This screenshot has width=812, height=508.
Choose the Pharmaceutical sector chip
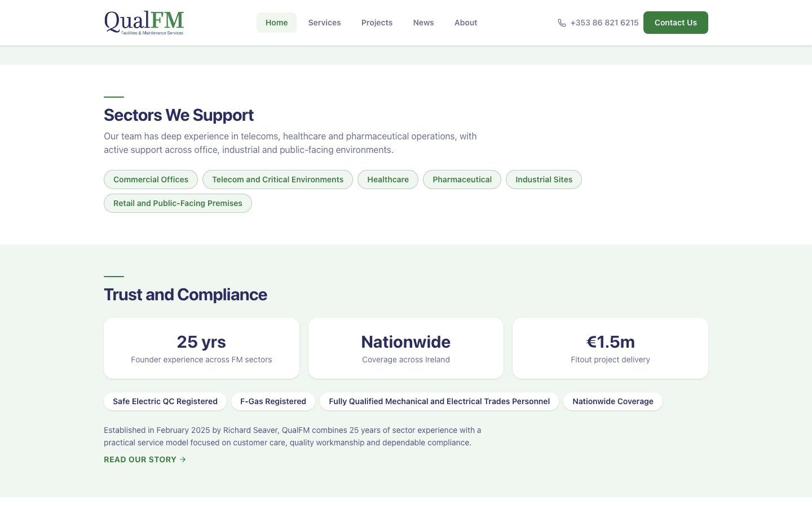462,179
